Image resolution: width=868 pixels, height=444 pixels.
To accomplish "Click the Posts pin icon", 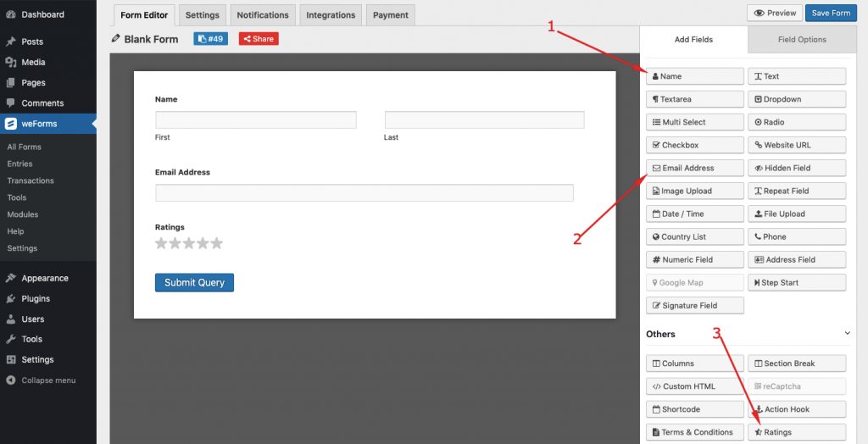I will point(10,42).
